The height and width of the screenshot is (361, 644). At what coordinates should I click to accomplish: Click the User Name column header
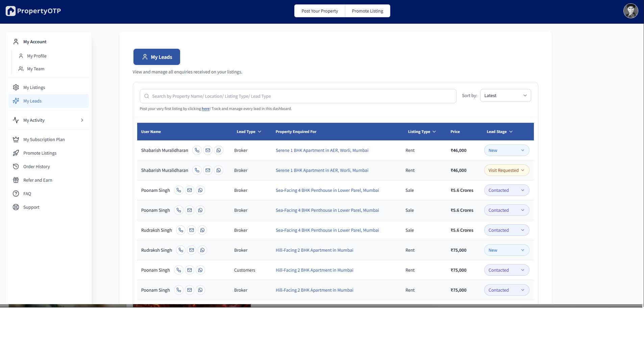[151, 132]
